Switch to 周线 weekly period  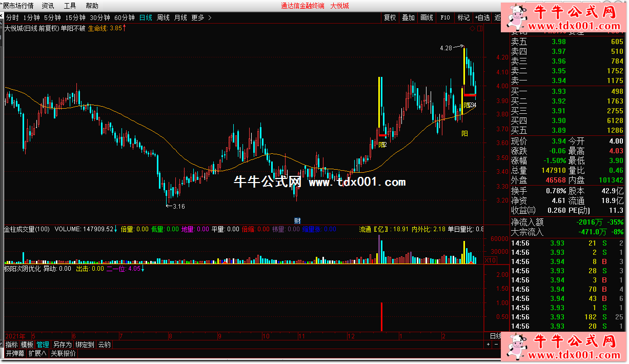pyautogui.click(x=163, y=17)
